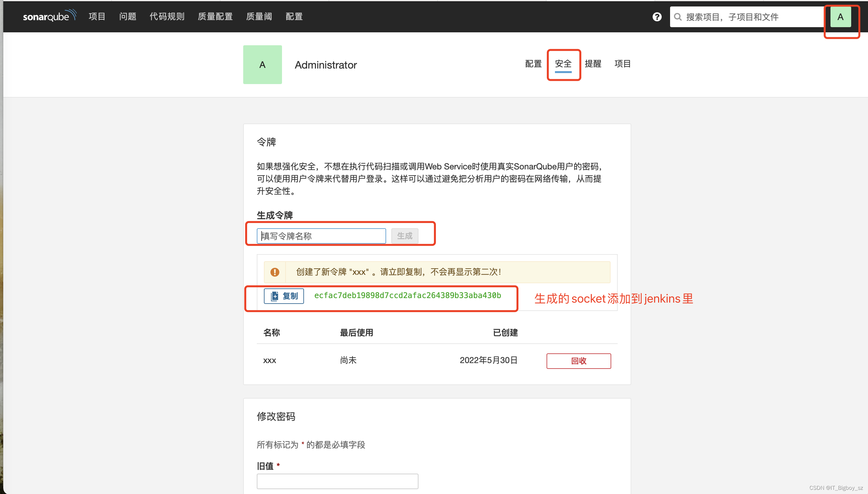The image size is (868, 494).
Task: Open the profile 项目 tab
Action: point(623,63)
